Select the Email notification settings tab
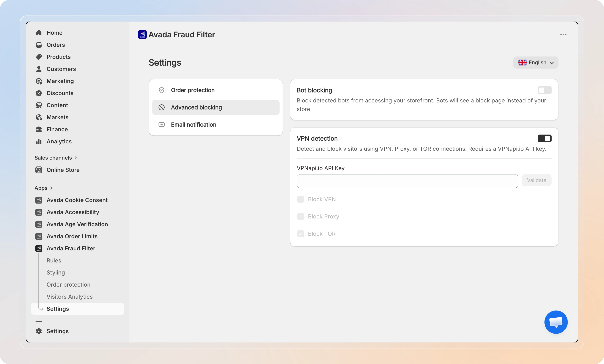Screen dimensions: 604x364 (x=216, y=125)
